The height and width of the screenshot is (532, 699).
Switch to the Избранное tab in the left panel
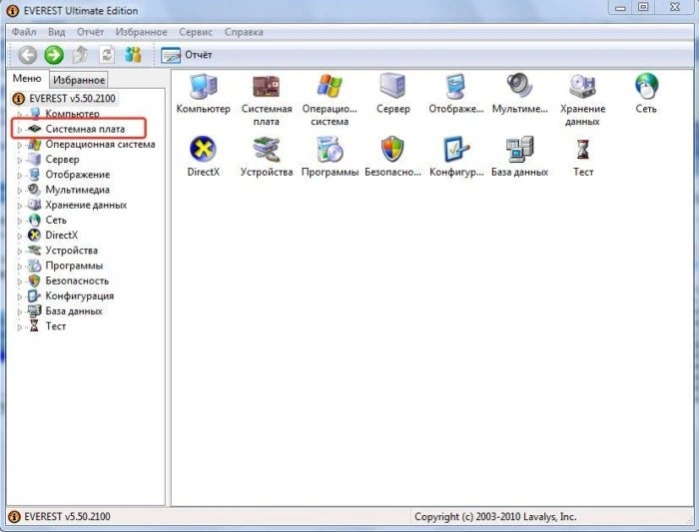[79, 80]
